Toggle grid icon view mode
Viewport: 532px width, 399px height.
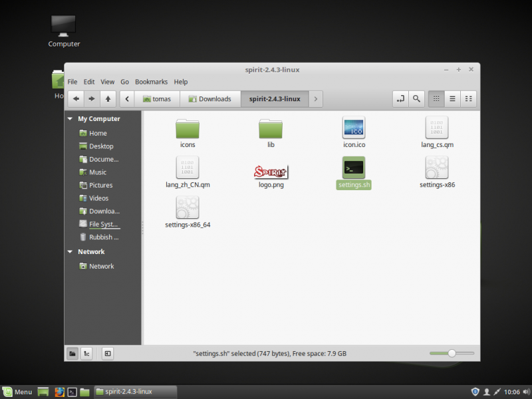tap(436, 98)
